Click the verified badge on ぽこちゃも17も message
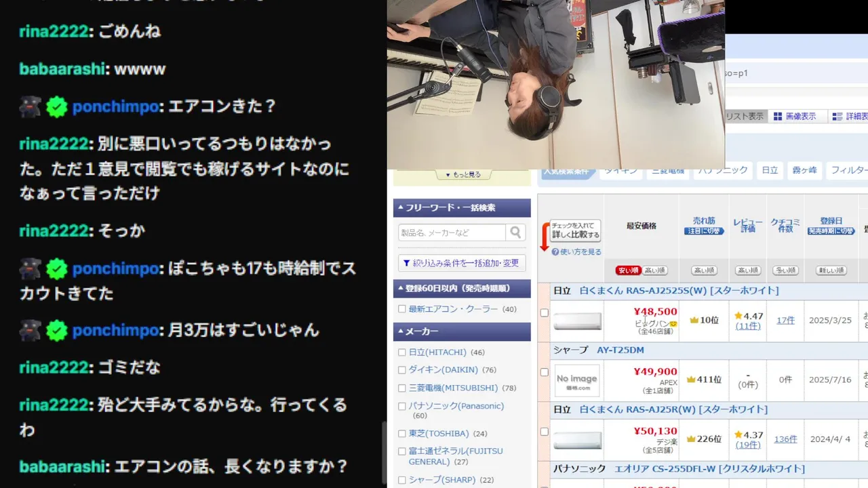Image resolution: width=868 pixels, height=488 pixels. pyautogui.click(x=57, y=269)
